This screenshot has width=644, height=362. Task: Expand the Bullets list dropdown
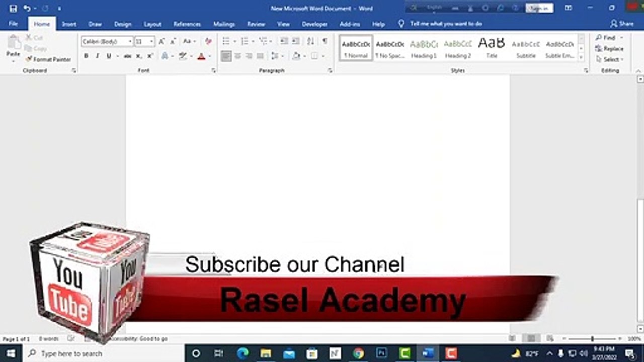coord(234,41)
